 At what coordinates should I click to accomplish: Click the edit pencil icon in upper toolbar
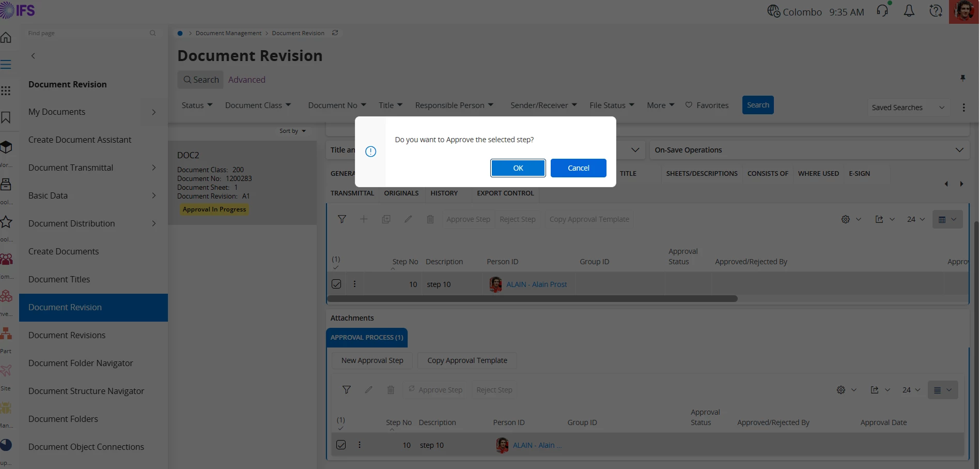click(408, 219)
